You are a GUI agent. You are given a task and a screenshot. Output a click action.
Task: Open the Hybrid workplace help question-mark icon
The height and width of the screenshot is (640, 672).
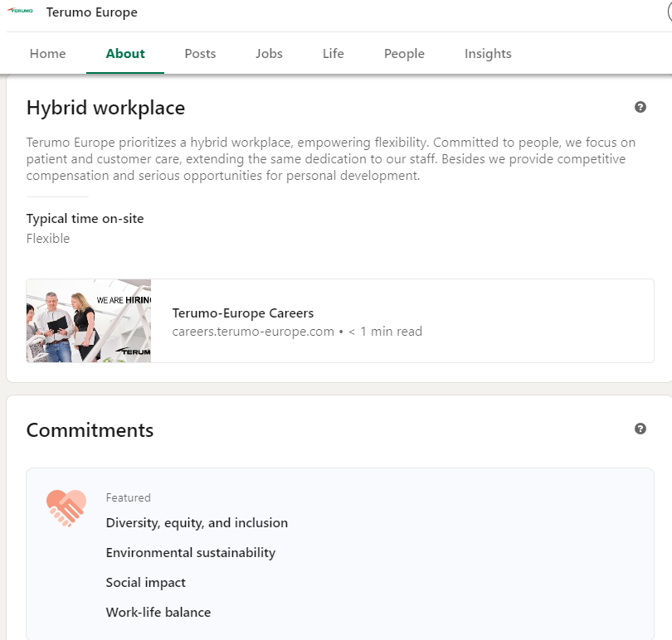(640, 107)
